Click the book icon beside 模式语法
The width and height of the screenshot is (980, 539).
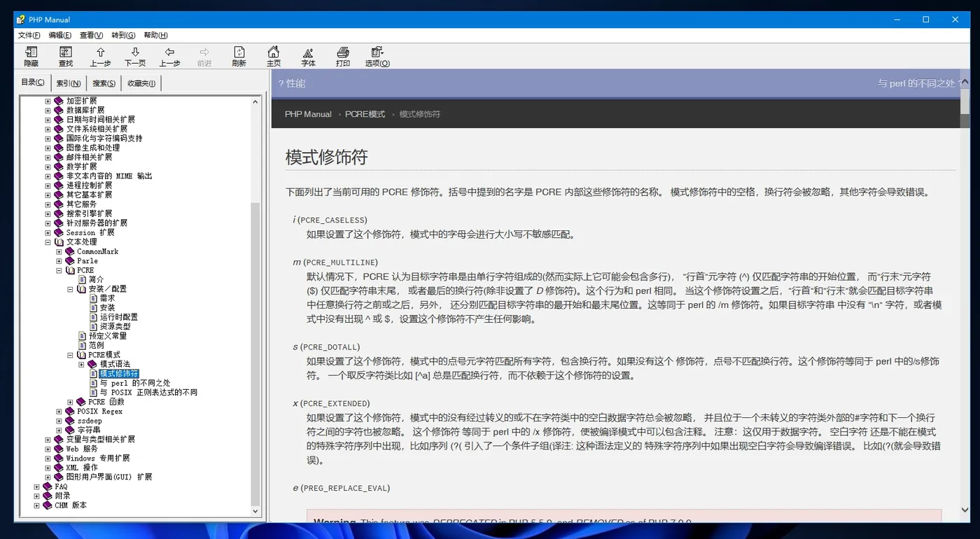pos(93,364)
